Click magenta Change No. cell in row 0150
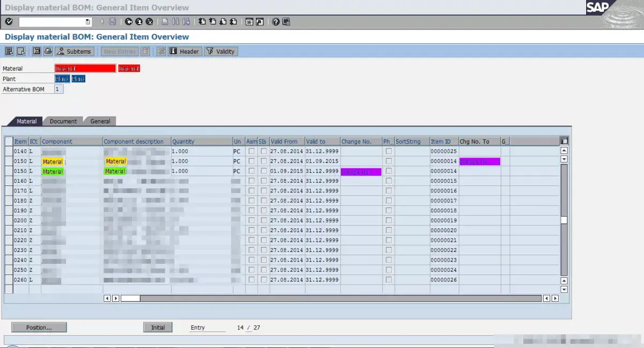 point(361,172)
